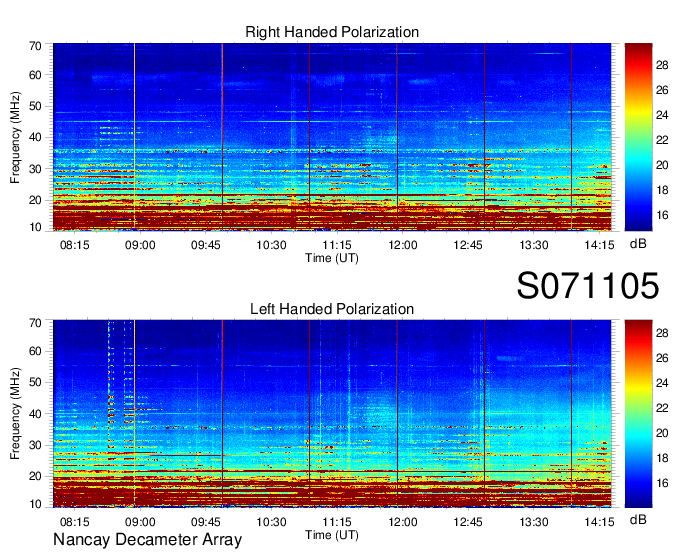Click the bottom color bar's dB unit label

[638, 520]
